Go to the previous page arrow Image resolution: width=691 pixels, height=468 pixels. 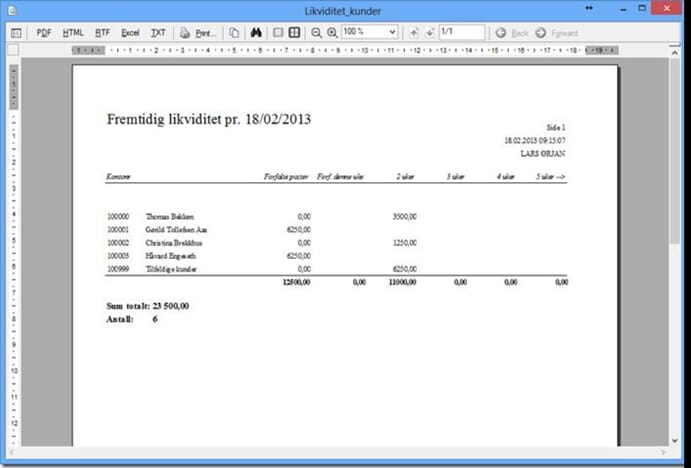[x=413, y=32]
